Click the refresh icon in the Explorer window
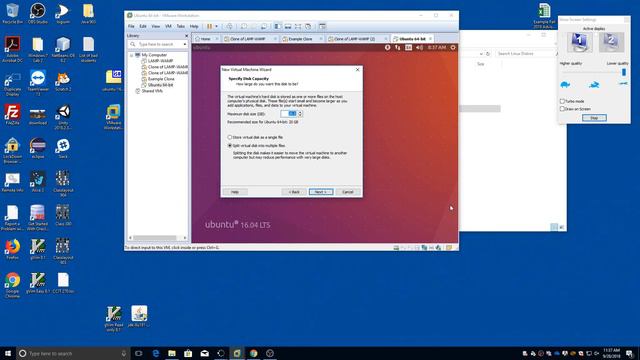Screen dimensions: 640x360 (x=488, y=53)
